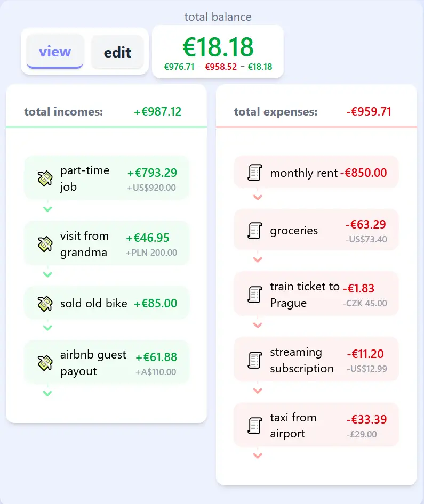Click the €18.18 total balance card
The image size is (424, 504).
[218, 52]
